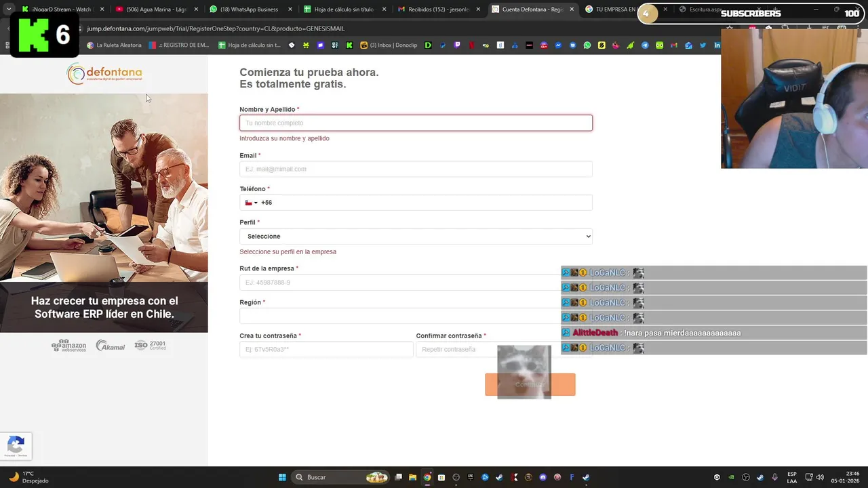Click the reCAPTCHA badge
868x488 pixels.
(x=16, y=447)
